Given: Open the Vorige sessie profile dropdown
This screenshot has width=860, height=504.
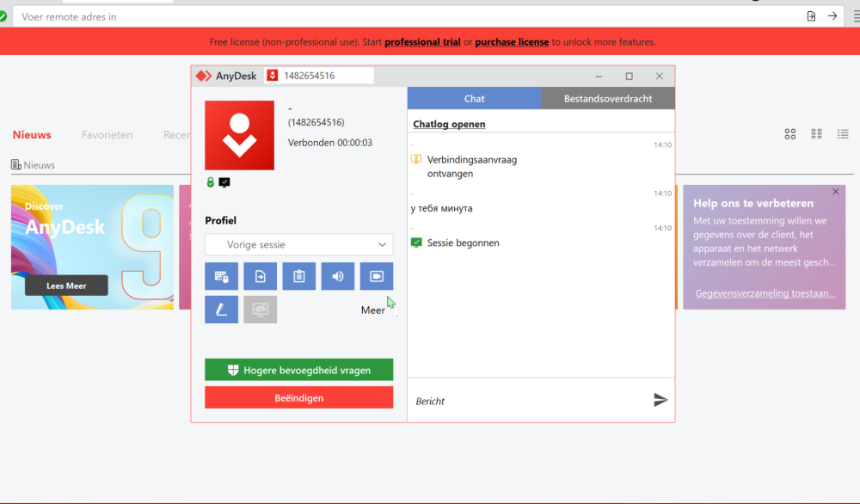Looking at the screenshot, I should [299, 244].
